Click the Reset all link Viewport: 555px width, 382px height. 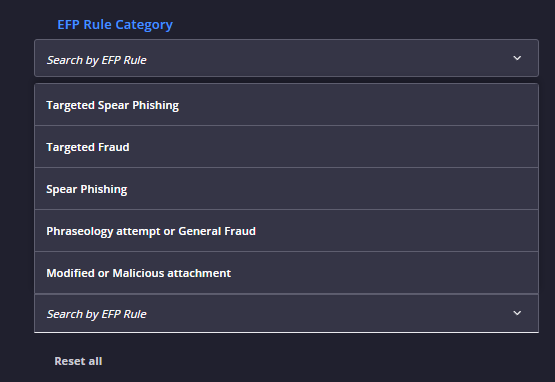tap(78, 361)
